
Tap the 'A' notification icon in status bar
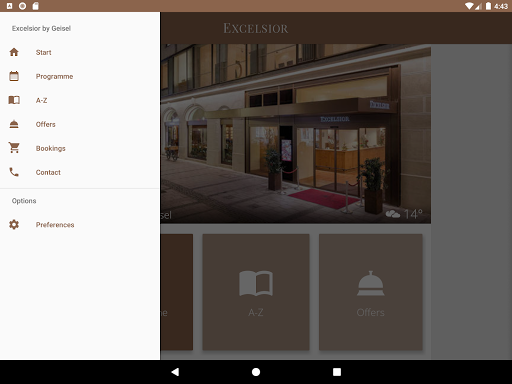click(x=9, y=6)
